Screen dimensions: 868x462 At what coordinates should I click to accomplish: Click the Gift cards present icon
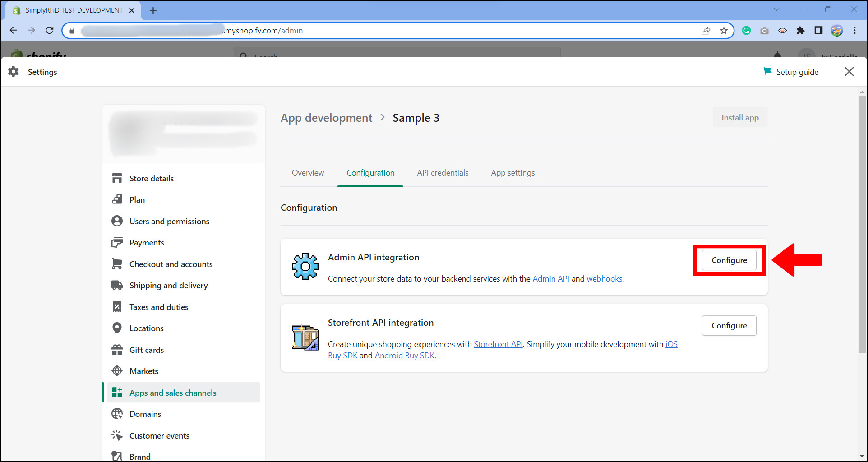coord(117,350)
